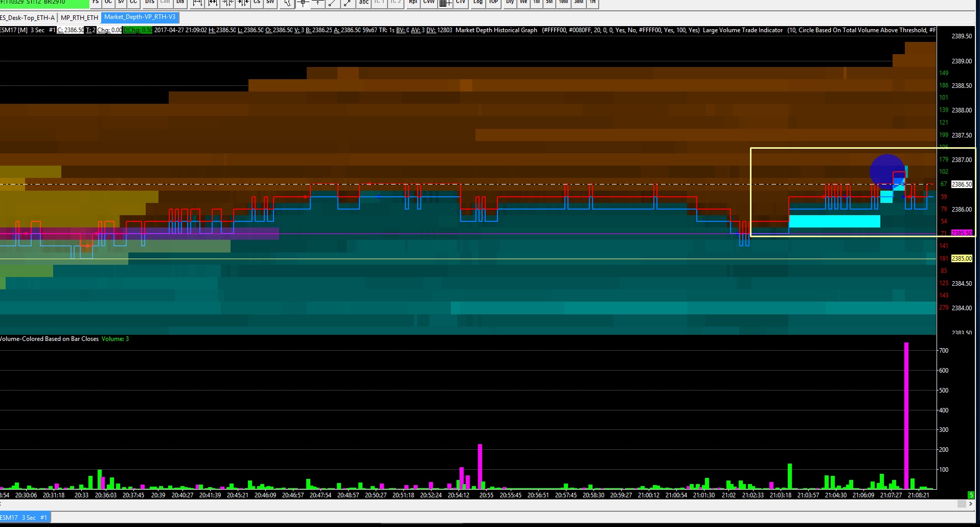The image size is (980, 527).
Task: Click the red 191 depth quantity
Action: point(944,259)
